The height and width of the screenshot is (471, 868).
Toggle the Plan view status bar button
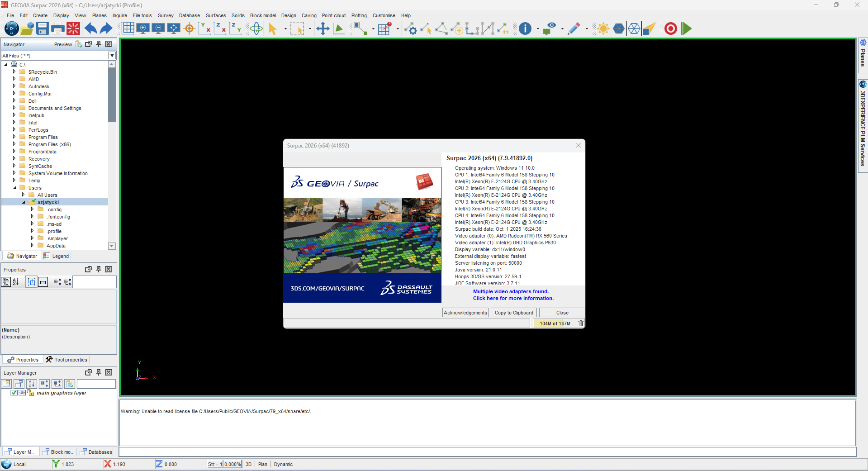[263, 464]
